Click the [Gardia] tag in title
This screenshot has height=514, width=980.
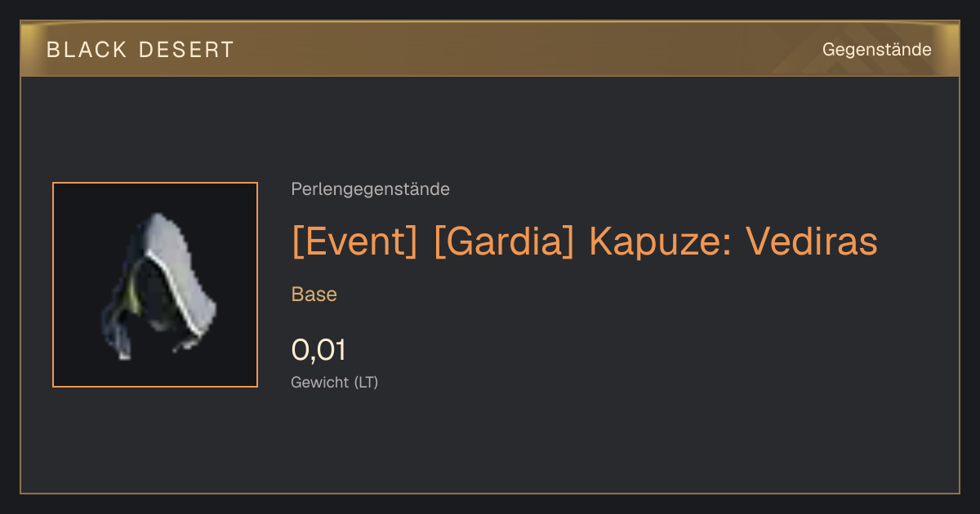(x=504, y=241)
